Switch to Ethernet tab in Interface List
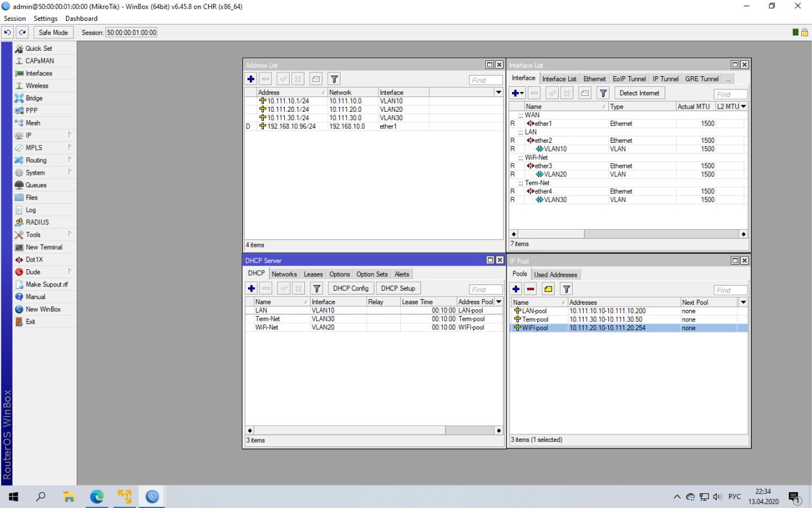 tap(594, 79)
